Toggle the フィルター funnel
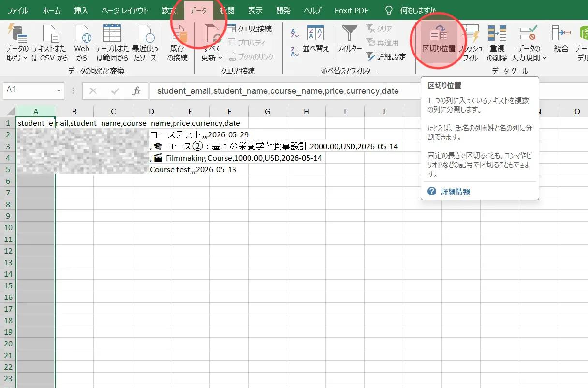Image resolution: width=588 pixels, height=388 pixels. (x=349, y=39)
